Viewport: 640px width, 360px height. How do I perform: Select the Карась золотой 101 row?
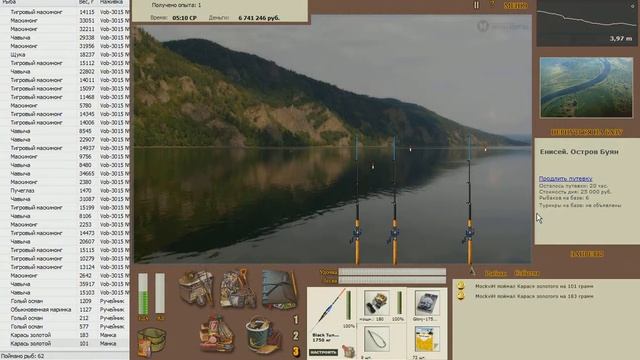coord(64,344)
